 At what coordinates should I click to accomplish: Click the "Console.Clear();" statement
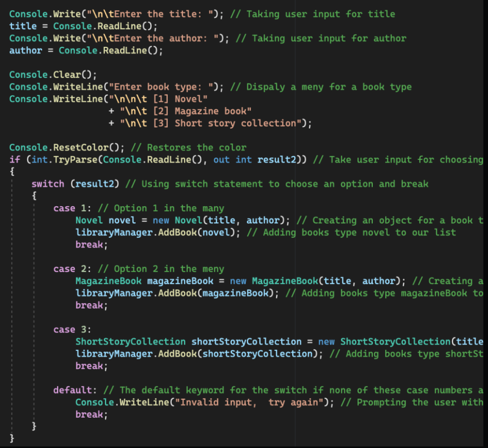click(53, 75)
